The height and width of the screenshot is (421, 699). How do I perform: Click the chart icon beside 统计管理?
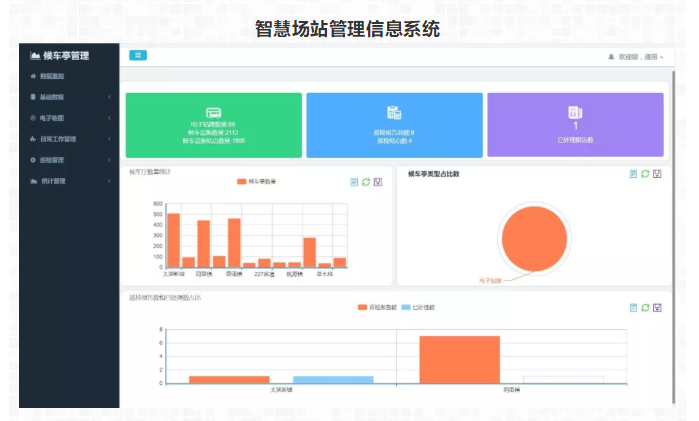(33, 181)
